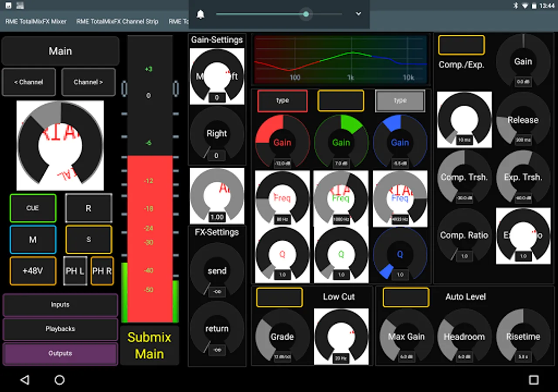Switch to the RME TotalMixFX Mixer tab
The image size is (558, 392).
click(x=36, y=21)
